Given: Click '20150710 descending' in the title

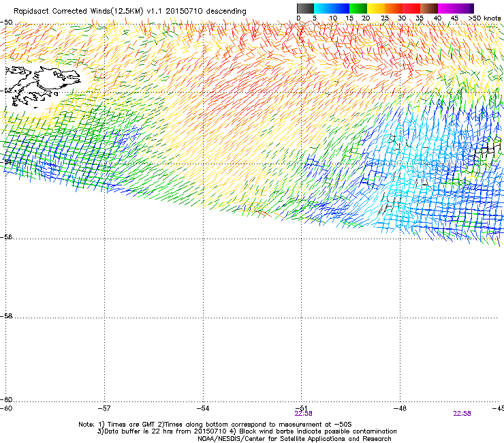Looking at the screenshot, I should point(206,12).
